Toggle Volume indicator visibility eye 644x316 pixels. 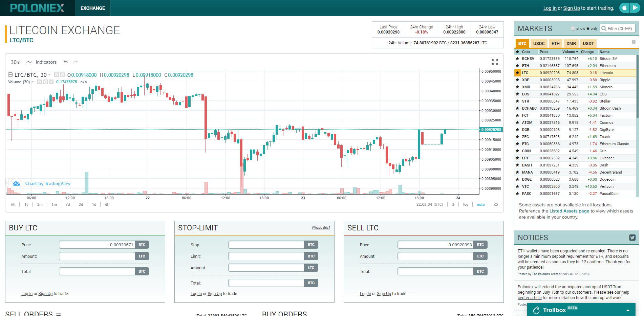(40, 82)
